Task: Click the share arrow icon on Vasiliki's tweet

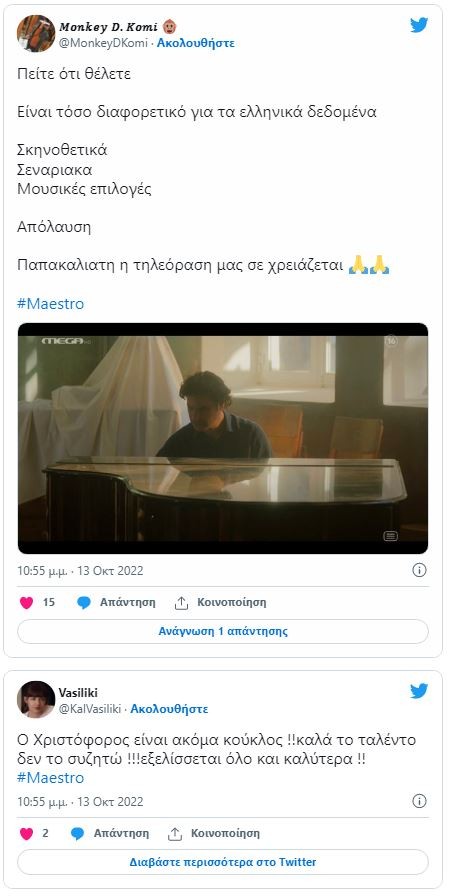Action: (x=175, y=833)
